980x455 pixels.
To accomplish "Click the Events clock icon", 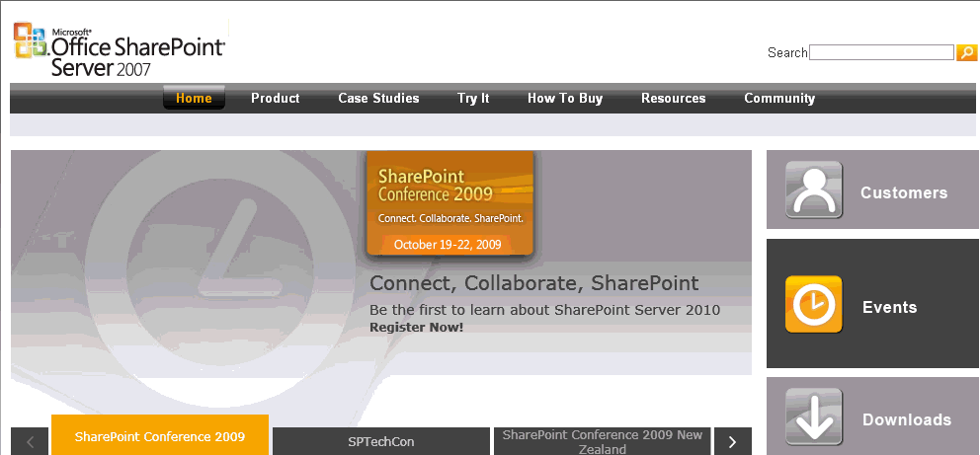I will [814, 304].
